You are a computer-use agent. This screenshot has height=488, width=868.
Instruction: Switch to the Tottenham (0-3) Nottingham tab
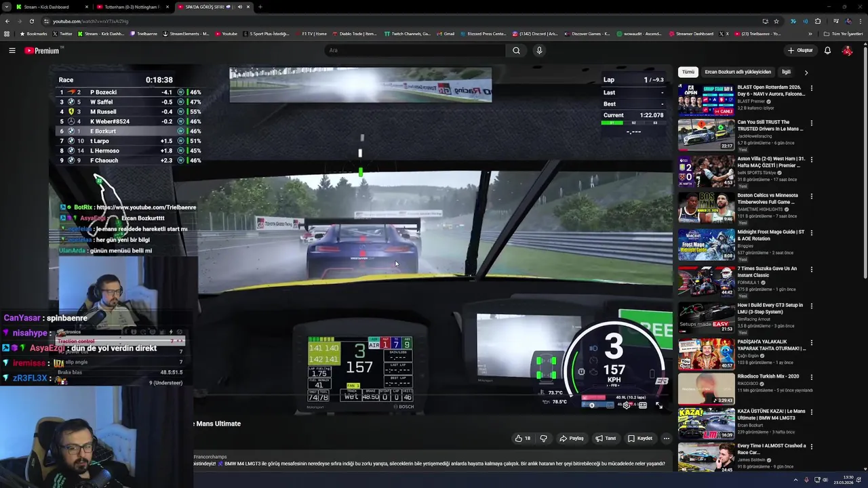click(x=132, y=7)
